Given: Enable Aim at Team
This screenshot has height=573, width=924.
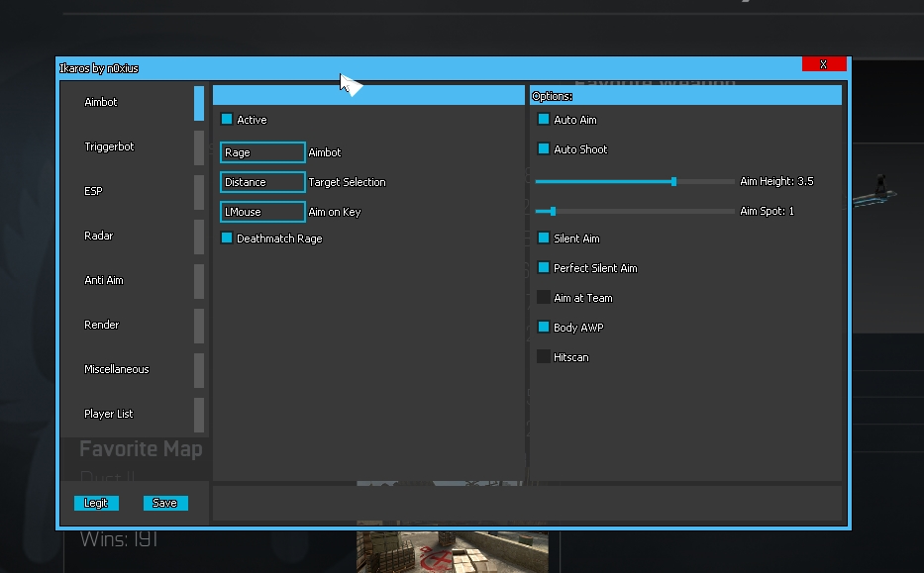Looking at the screenshot, I should 544,298.
